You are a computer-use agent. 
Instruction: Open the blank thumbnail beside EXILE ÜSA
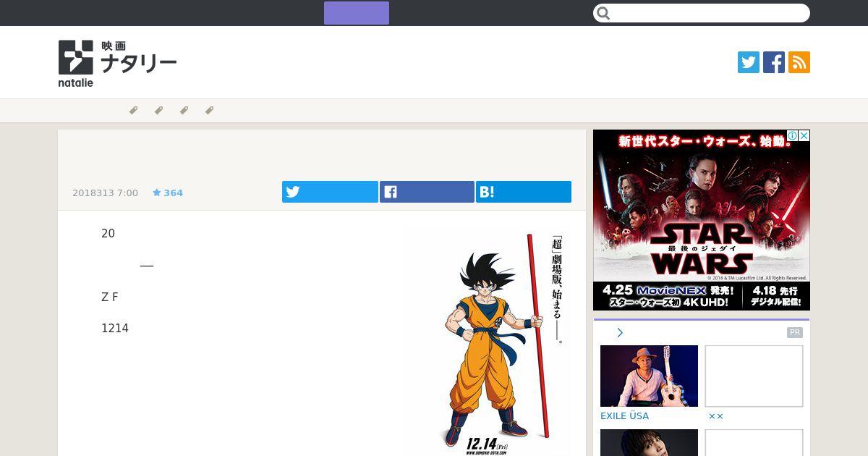[754, 376]
